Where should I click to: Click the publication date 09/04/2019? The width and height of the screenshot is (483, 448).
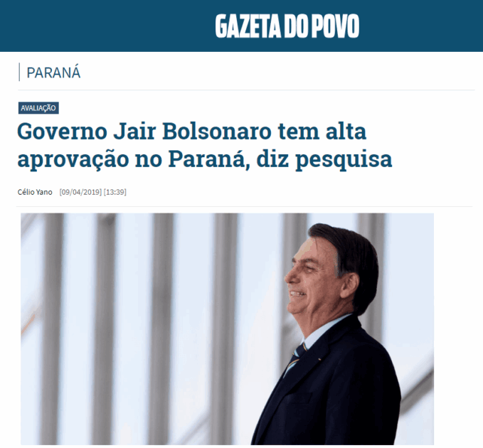pos(80,192)
